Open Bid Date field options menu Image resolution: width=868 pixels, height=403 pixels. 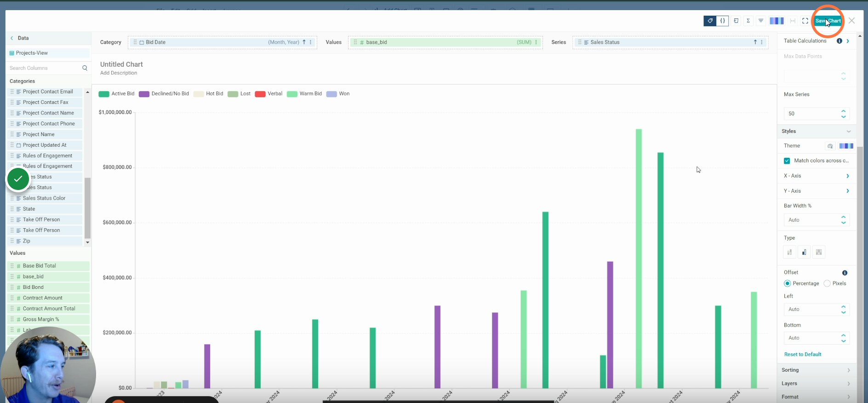[311, 42]
